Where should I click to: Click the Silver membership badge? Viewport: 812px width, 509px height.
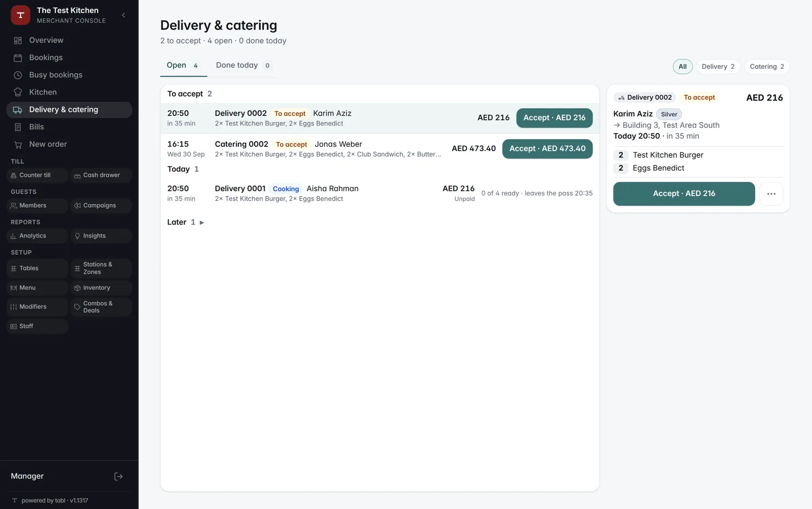[669, 114]
